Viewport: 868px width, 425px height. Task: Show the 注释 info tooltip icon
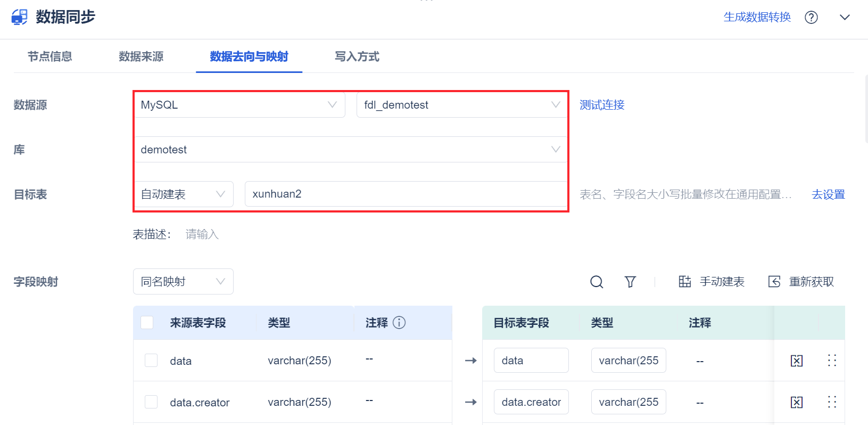pos(399,322)
